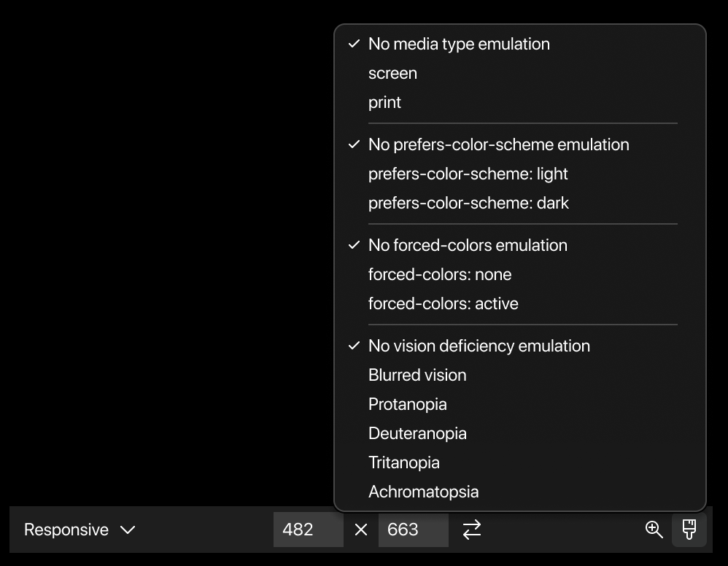Click the height field showing 663
This screenshot has width=728, height=566.
click(x=413, y=530)
